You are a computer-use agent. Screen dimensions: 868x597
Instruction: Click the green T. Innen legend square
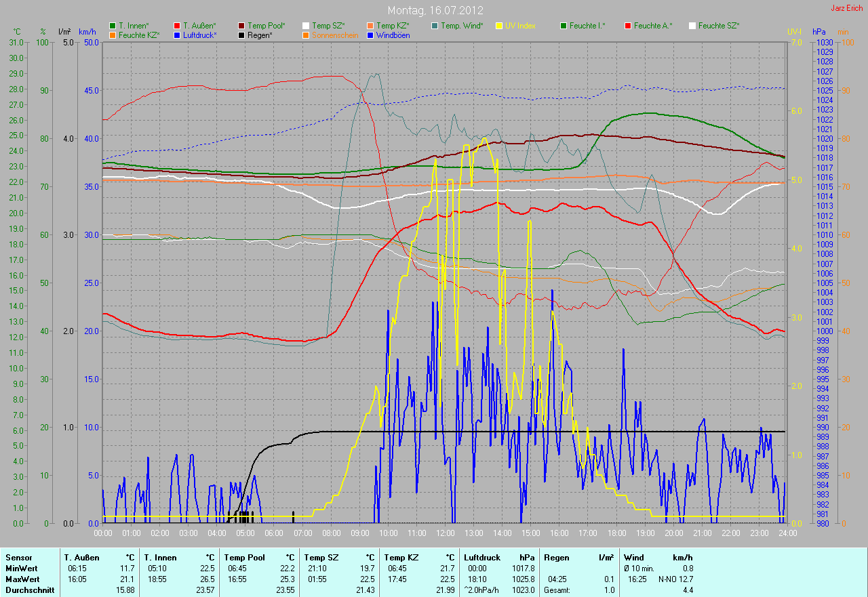pyautogui.click(x=113, y=26)
